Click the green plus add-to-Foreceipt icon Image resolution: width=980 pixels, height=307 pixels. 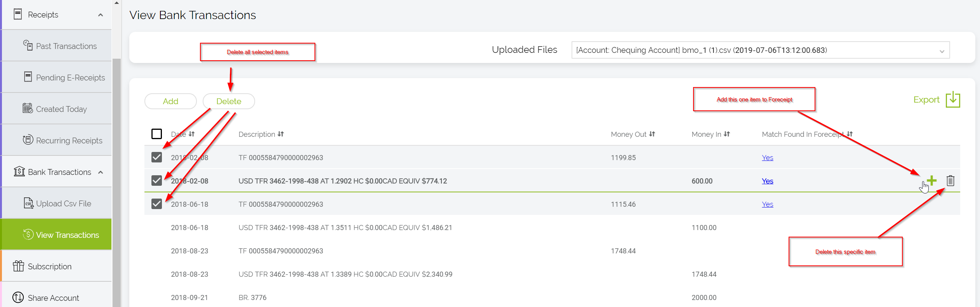[931, 180]
